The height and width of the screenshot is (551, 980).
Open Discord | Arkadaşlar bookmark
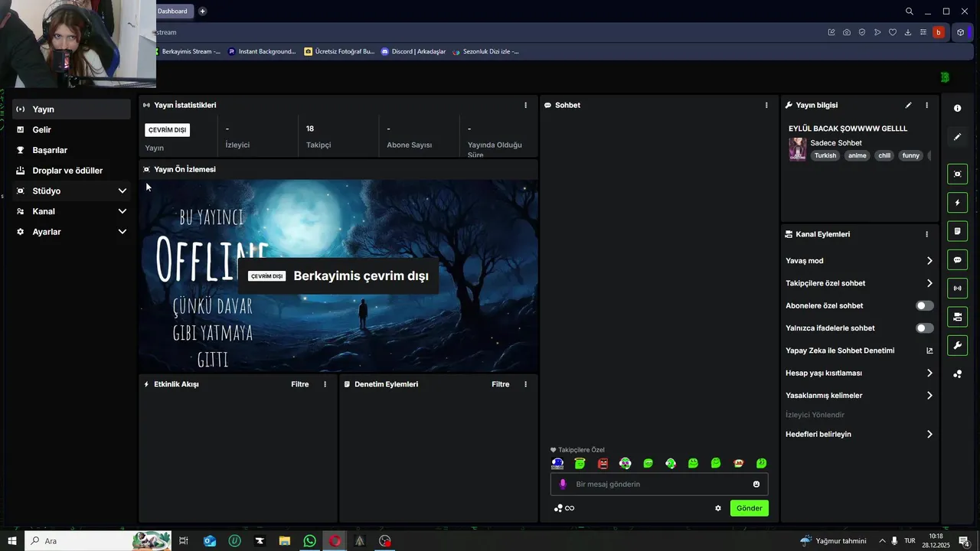click(x=413, y=51)
